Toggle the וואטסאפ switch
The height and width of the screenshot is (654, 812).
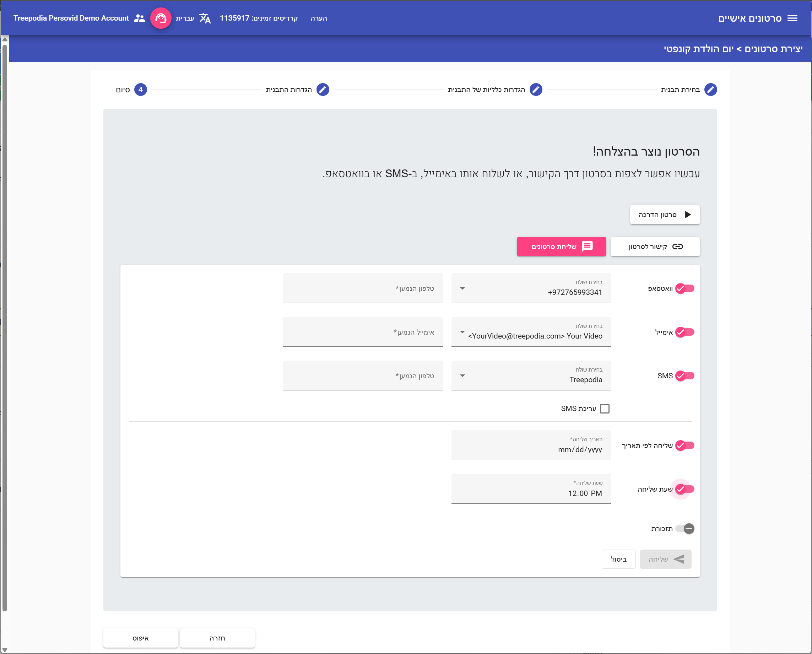(x=685, y=288)
